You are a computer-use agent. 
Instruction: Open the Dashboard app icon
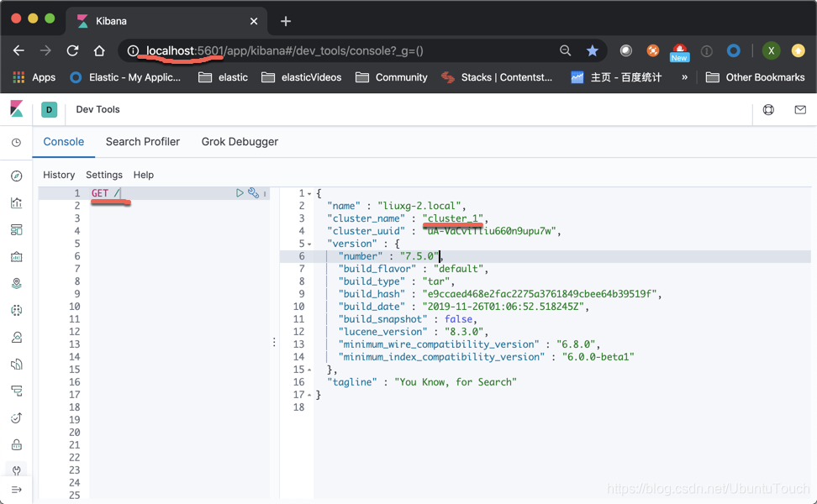16,229
